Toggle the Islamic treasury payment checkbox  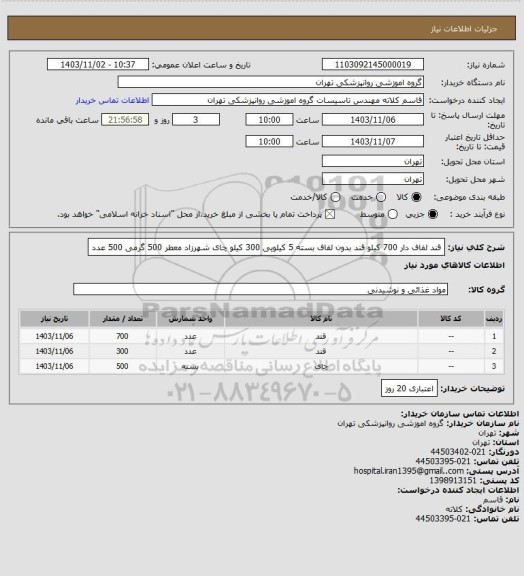tap(330, 214)
